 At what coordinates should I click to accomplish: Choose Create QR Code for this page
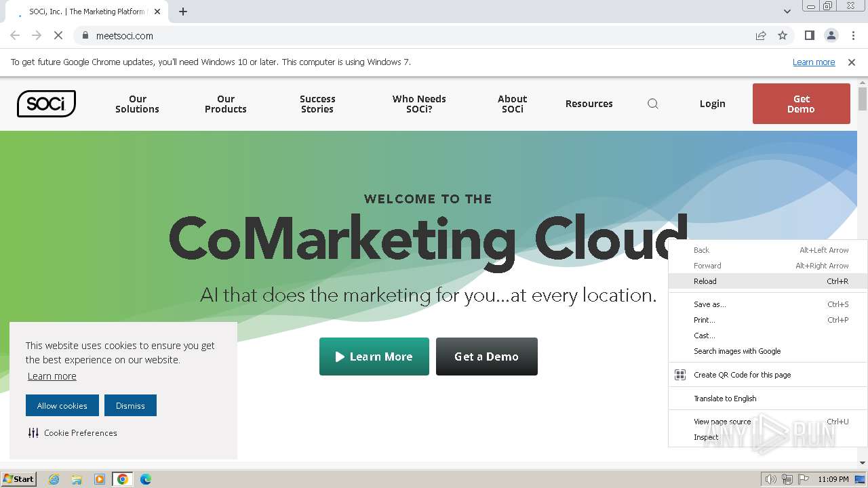coord(742,375)
